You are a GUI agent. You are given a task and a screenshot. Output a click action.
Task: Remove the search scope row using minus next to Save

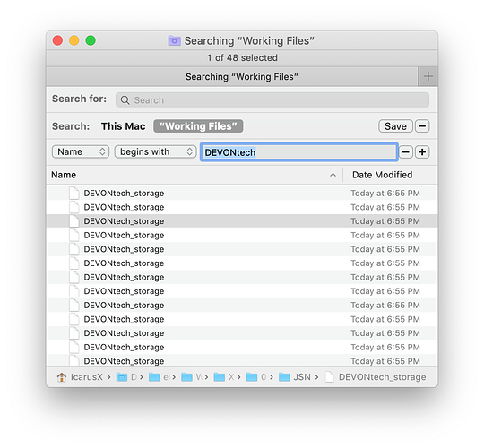click(x=422, y=125)
